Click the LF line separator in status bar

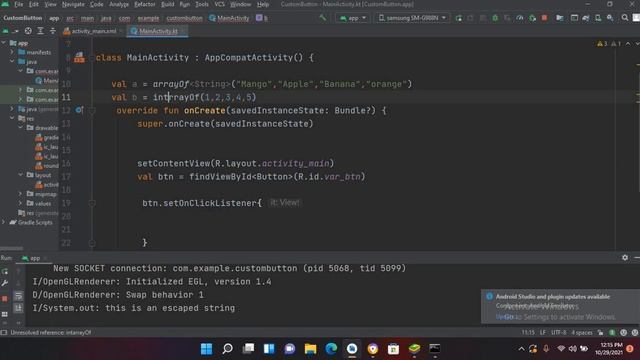click(542, 333)
